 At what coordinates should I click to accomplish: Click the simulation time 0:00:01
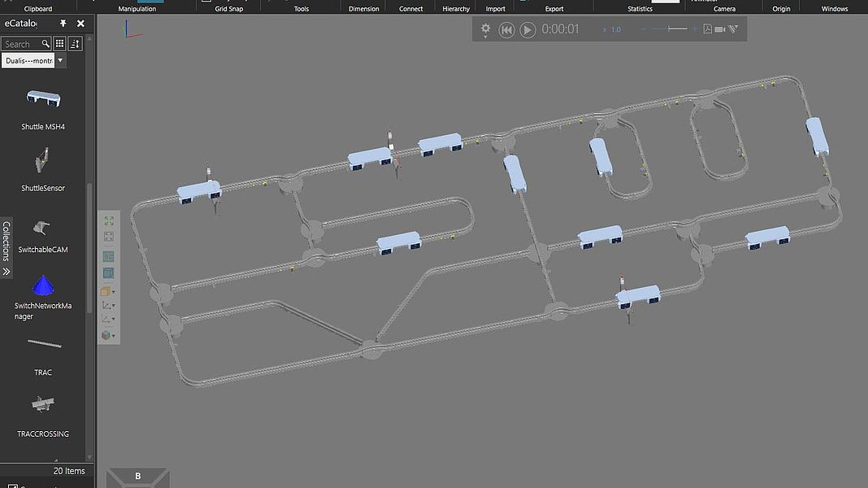click(560, 29)
